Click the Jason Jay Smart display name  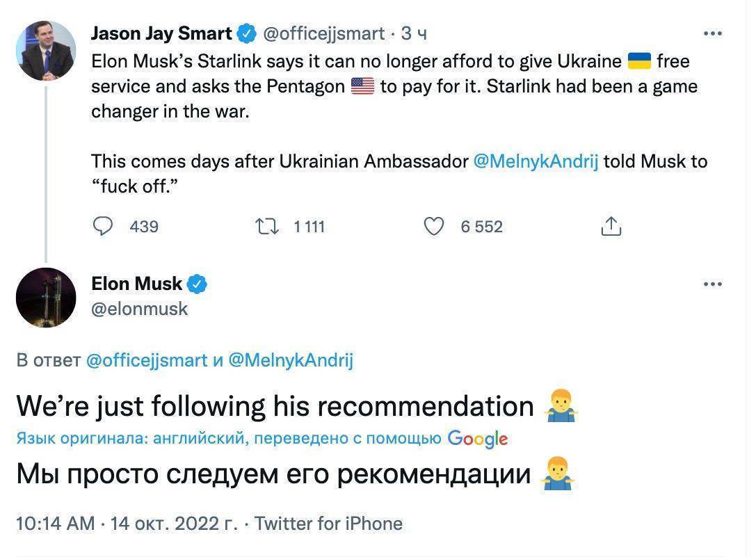tap(161, 33)
